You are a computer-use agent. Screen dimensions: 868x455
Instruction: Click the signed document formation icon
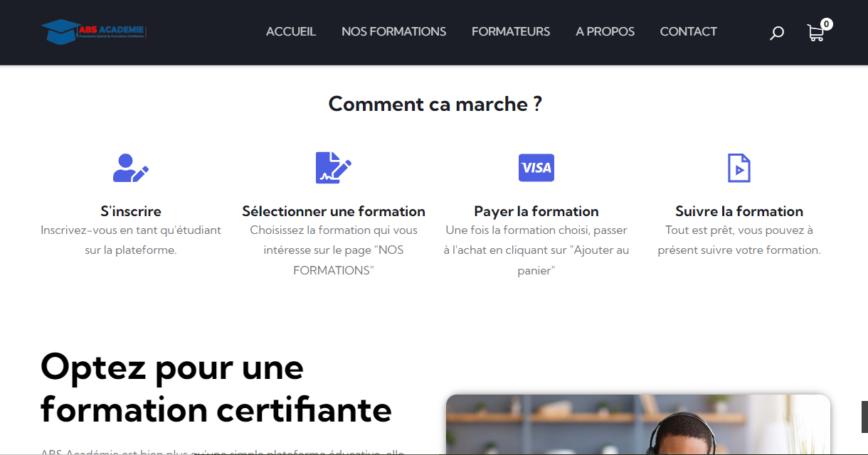point(334,168)
